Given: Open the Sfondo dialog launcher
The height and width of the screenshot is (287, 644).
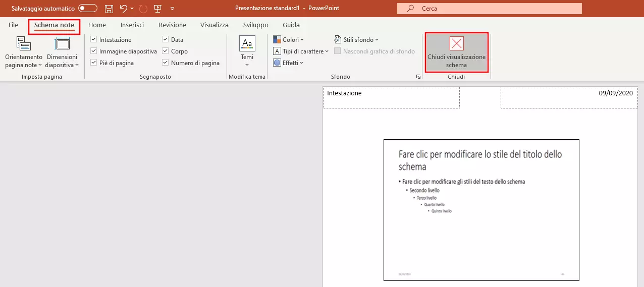Looking at the screenshot, I should pos(418,77).
